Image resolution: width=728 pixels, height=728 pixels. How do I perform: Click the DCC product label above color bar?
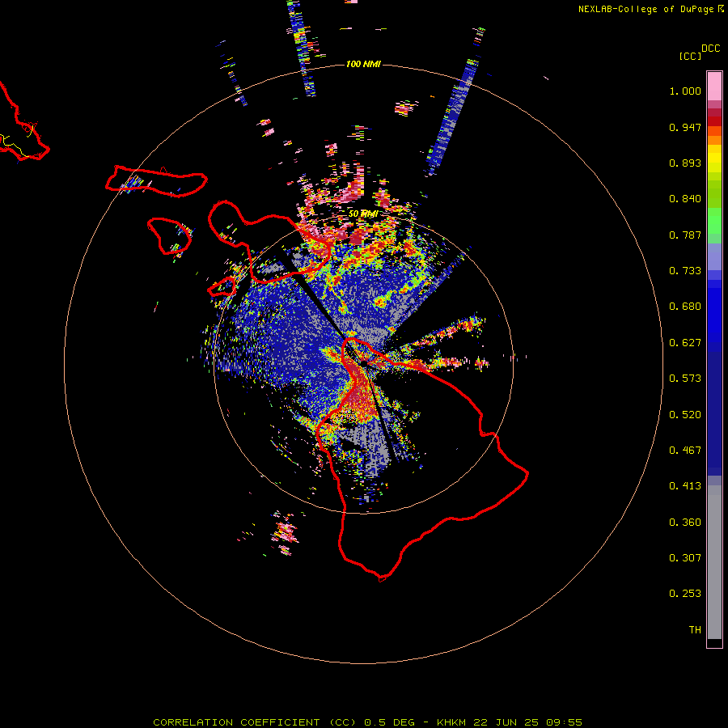coord(711,49)
